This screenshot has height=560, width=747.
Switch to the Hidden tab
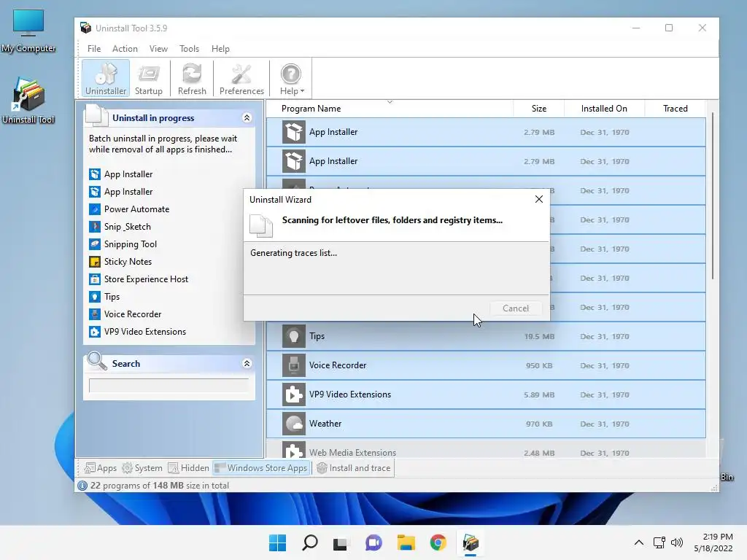(x=189, y=468)
